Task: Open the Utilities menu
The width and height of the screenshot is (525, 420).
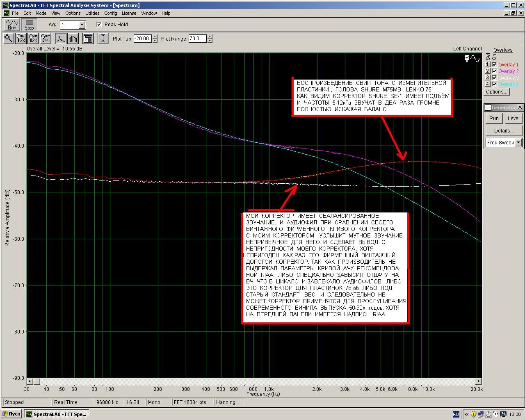Action: point(92,13)
